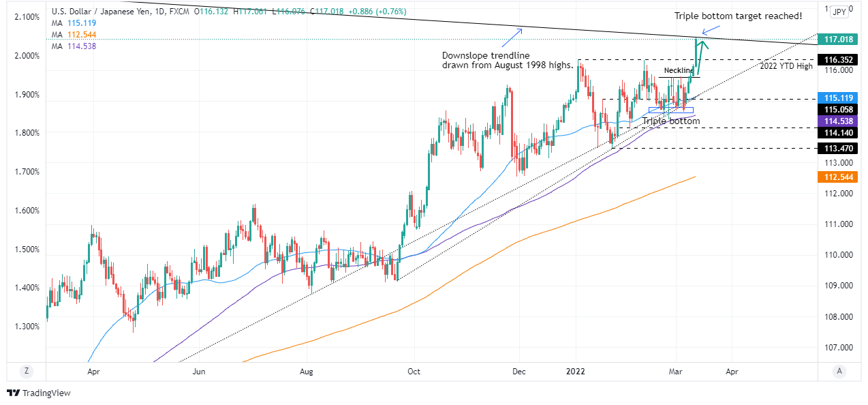Viewport: 868px width, 405px height.
Task: Click the 113.470 support price label
Action: tap(839, 148)
